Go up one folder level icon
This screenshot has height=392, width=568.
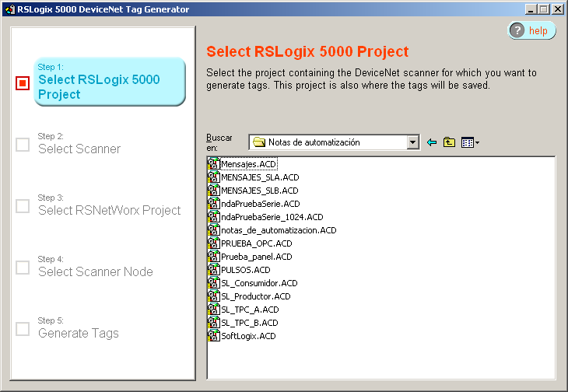(449, 142)
